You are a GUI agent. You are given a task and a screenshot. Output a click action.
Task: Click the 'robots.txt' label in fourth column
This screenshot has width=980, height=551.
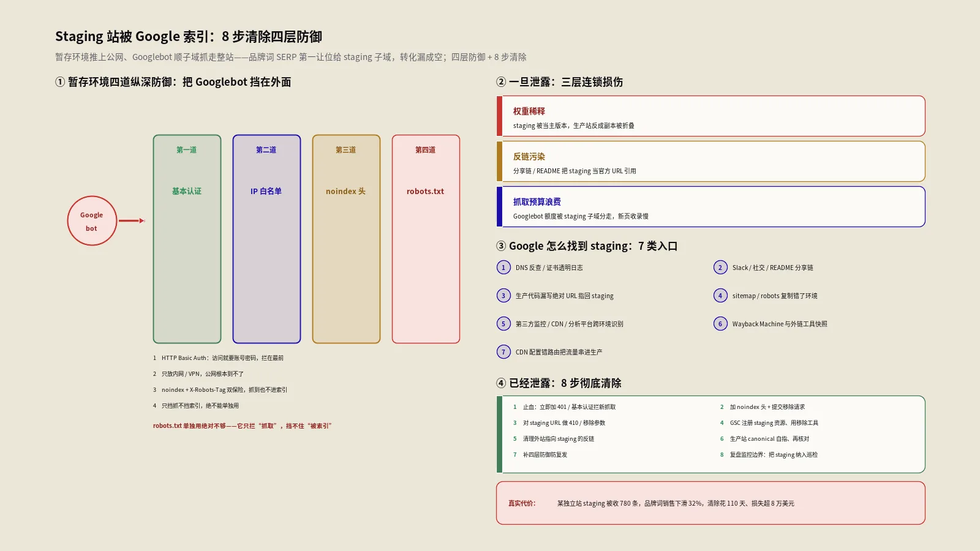[x=426, y=192]
